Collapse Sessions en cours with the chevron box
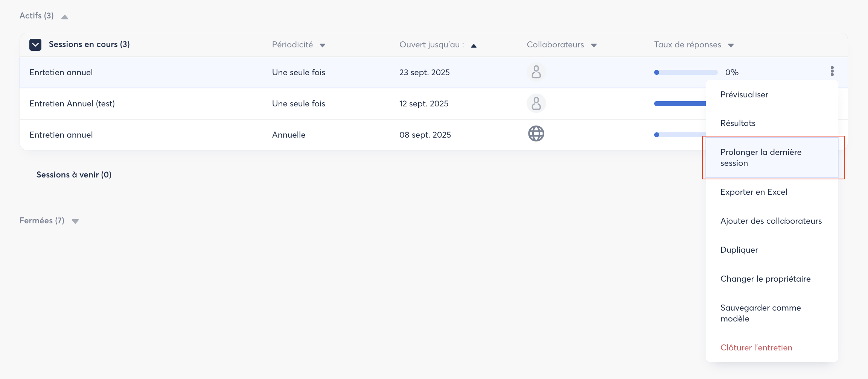 [35, 45]
